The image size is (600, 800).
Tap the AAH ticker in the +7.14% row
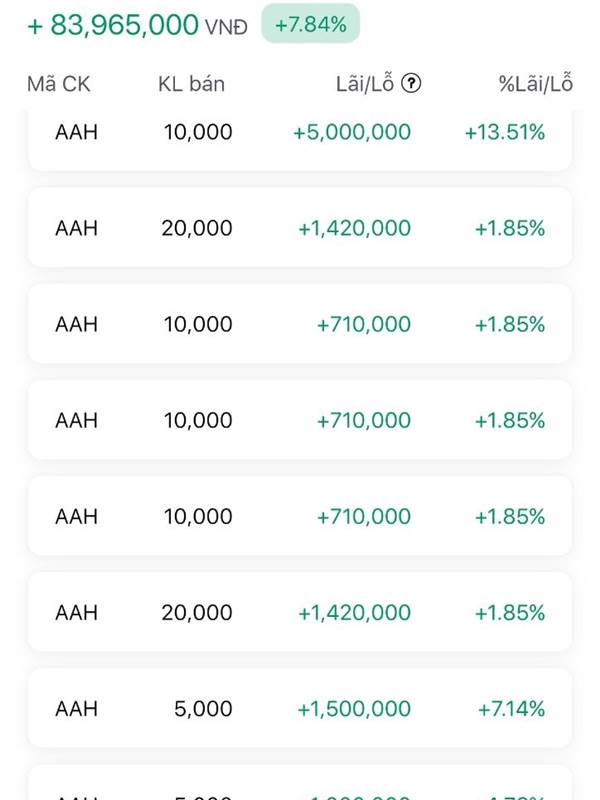tap(76, 709)
